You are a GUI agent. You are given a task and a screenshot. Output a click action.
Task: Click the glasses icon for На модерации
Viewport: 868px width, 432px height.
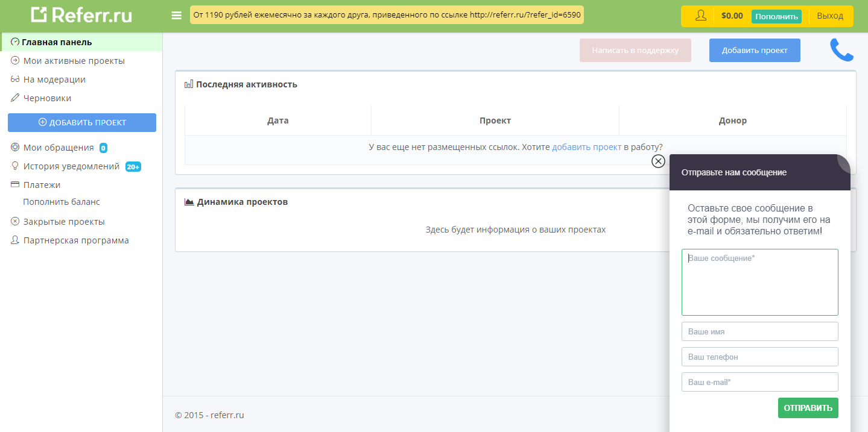coord(15,80)
